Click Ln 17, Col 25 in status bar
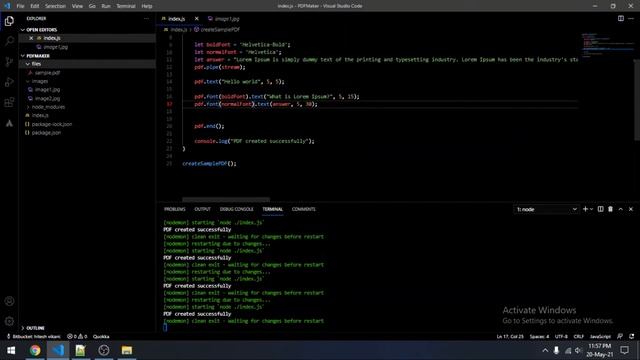Viewport: 640px width, 360px height. click(x=510, y=337)
